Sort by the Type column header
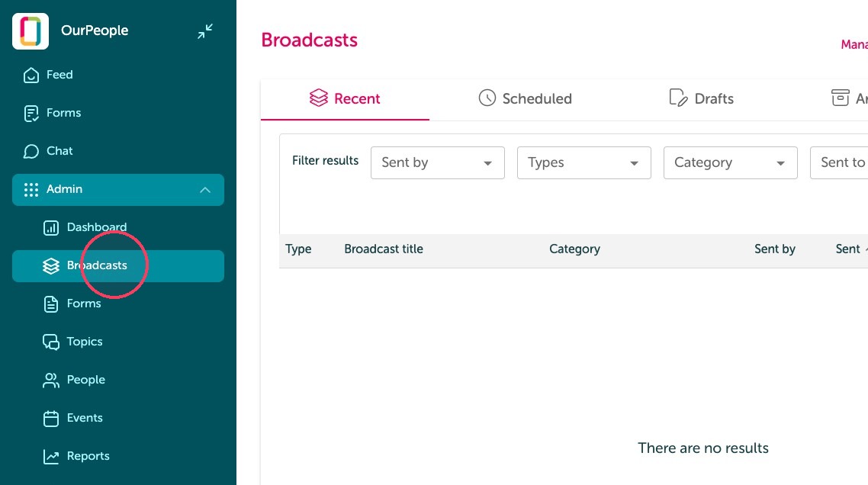The height and width of the screenshot is (485, 868). [x=298, y=249]
